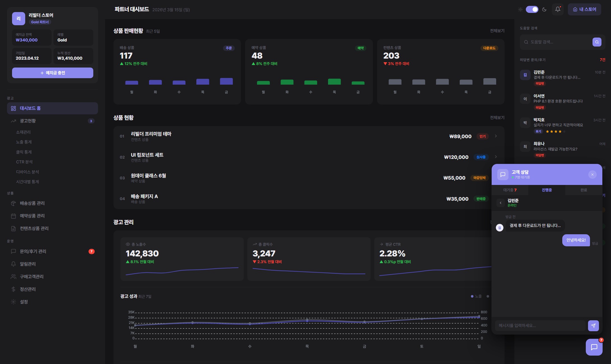Click the 예치금 충전 button
611x364 pixels.
click(53, 73)
